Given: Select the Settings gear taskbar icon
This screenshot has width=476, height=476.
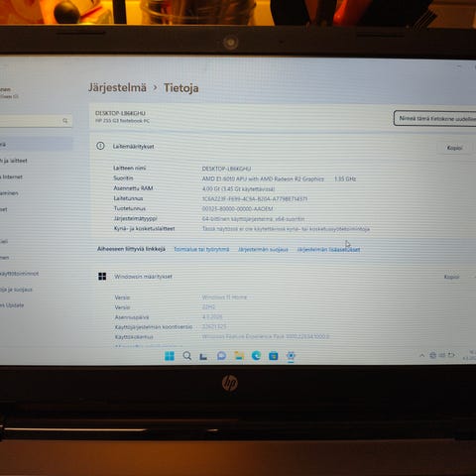Looking at the screenshot, I should (291, 356).
